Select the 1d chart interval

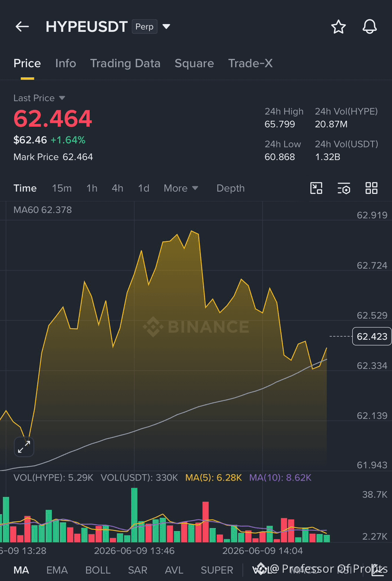click(x=143, y=188)
